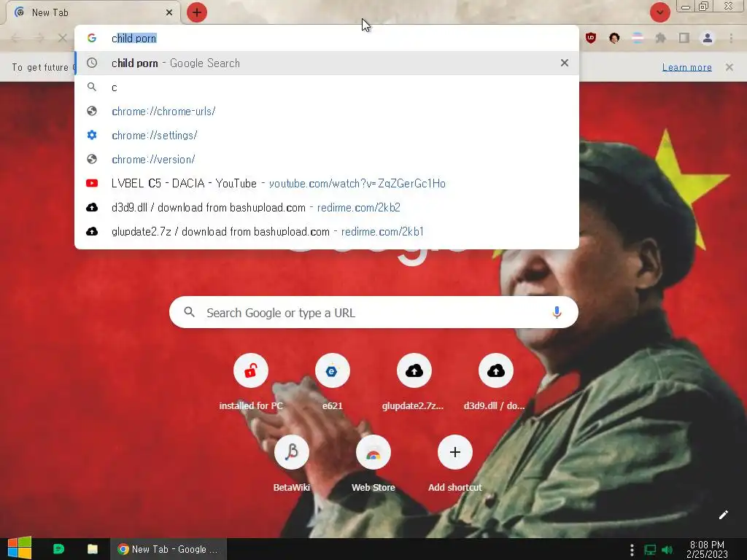Open the Extensions puzzle-piece menu
Viewport: 747px width, 560px height.
pyautogui.click(x=661, y=38)
